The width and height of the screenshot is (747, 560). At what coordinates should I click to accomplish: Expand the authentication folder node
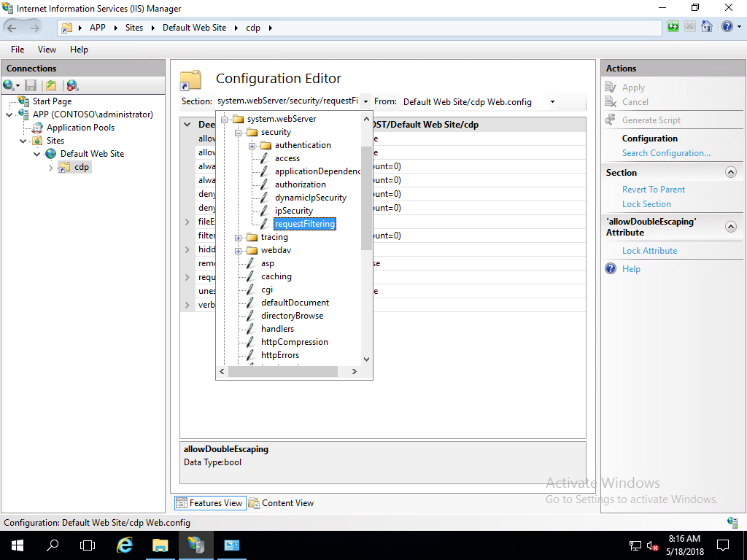click(x=252, y=146)
